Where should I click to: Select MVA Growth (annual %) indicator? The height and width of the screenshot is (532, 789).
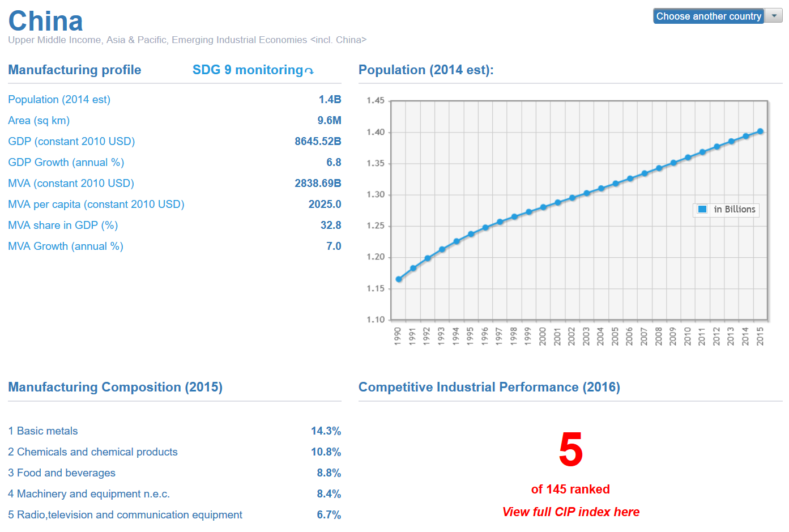coord(66,246)
